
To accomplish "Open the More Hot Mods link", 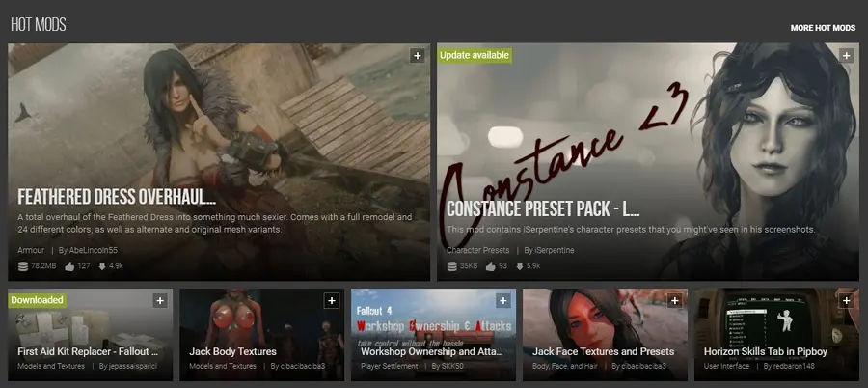I will click(x=823, y=28).
